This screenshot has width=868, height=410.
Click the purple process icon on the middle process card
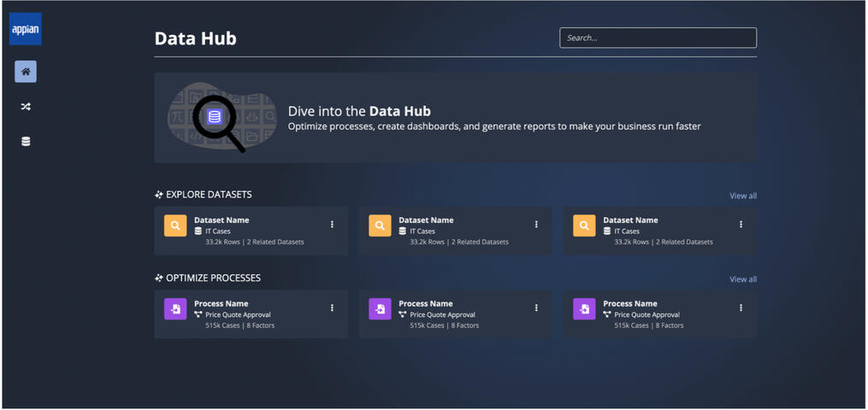pyautogui.click(x=380, y=309)
